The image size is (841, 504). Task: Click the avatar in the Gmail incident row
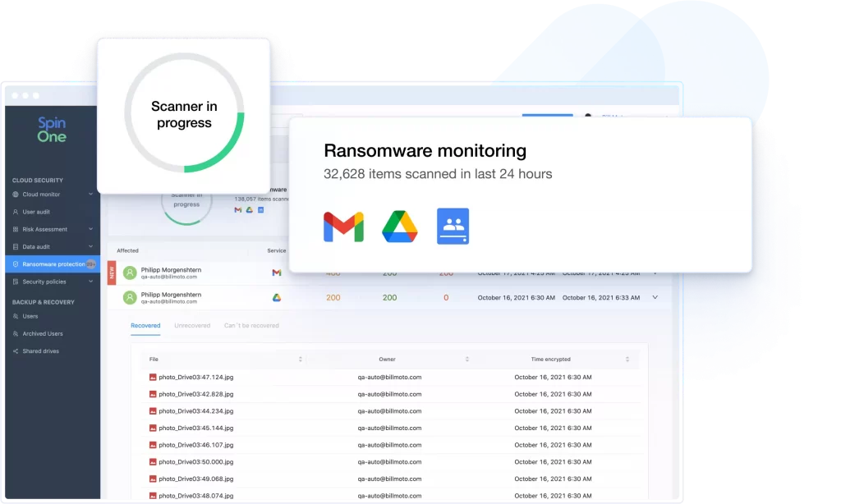click(130, 273)
